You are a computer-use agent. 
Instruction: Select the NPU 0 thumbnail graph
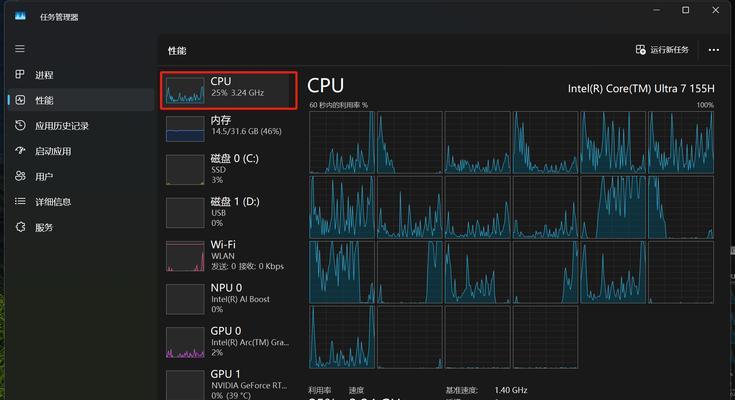[x=185, y=299]
